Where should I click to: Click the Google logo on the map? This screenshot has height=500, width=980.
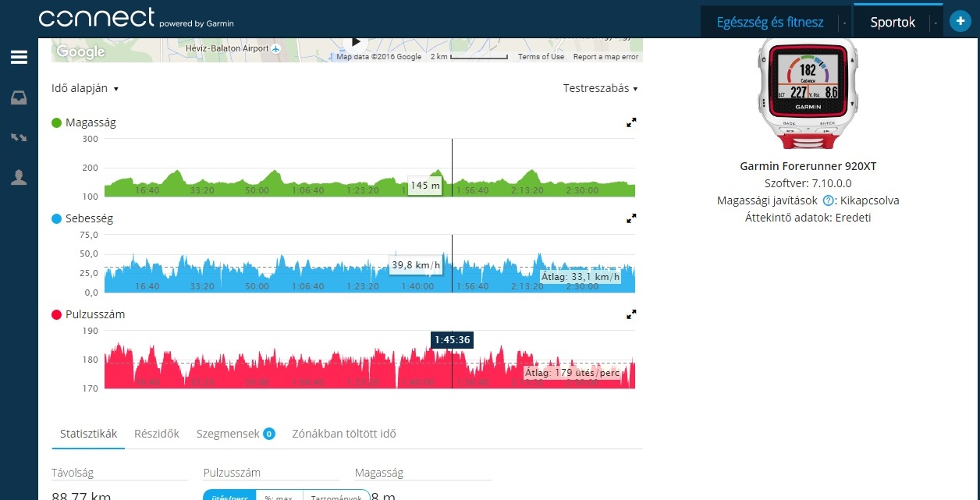(80, 52)
